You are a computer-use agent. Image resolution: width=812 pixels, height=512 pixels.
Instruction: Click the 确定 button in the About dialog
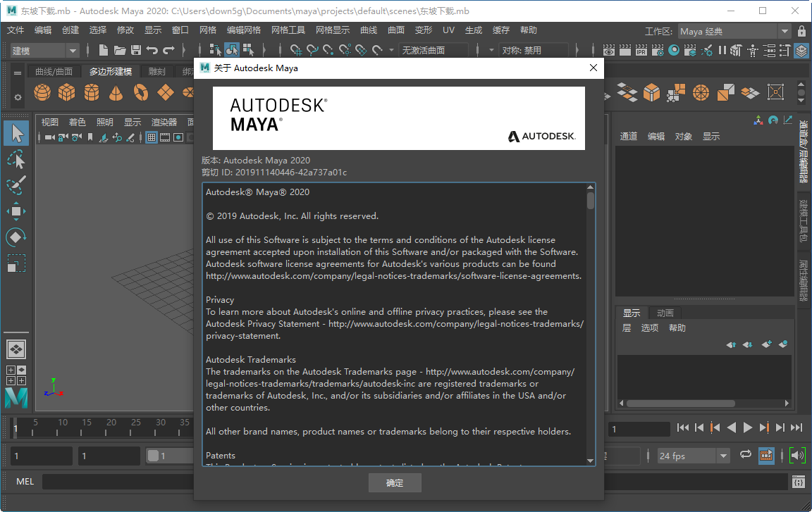click(395, 482)
